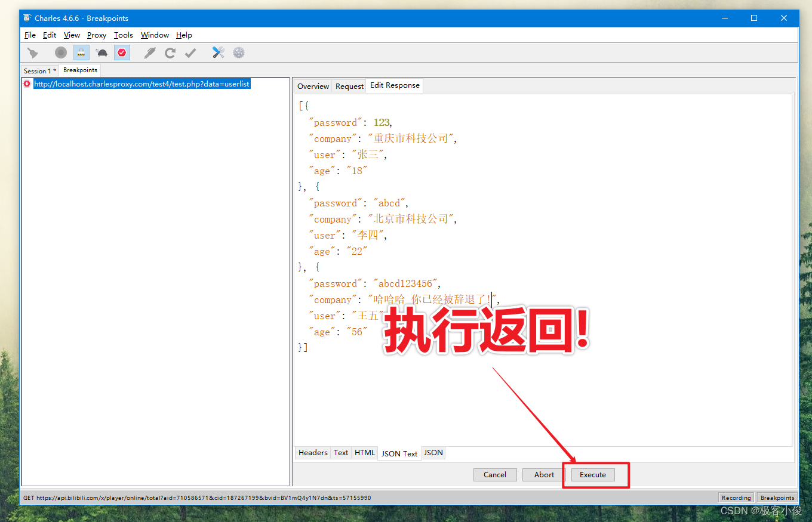Click the Charles app icon in title bar
The height and width of the screenshot is (522, 812).
[27, 18]
